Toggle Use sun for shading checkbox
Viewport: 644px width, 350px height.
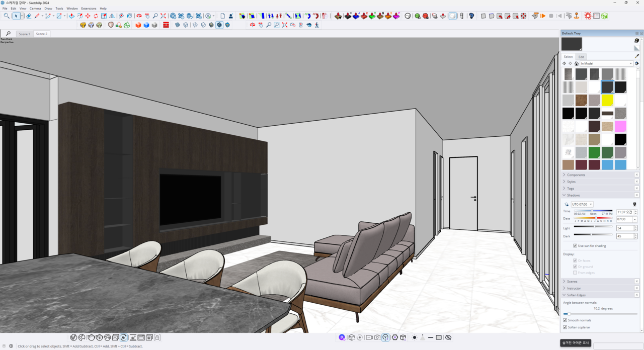point(575,246)
